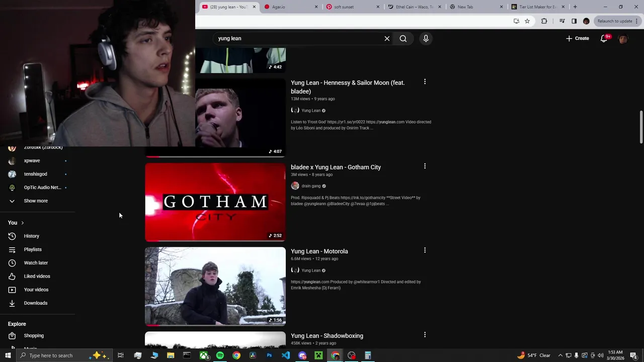Click Relaunch to update button
Viewport: 644px width, 362px height.
click(617, 21)
